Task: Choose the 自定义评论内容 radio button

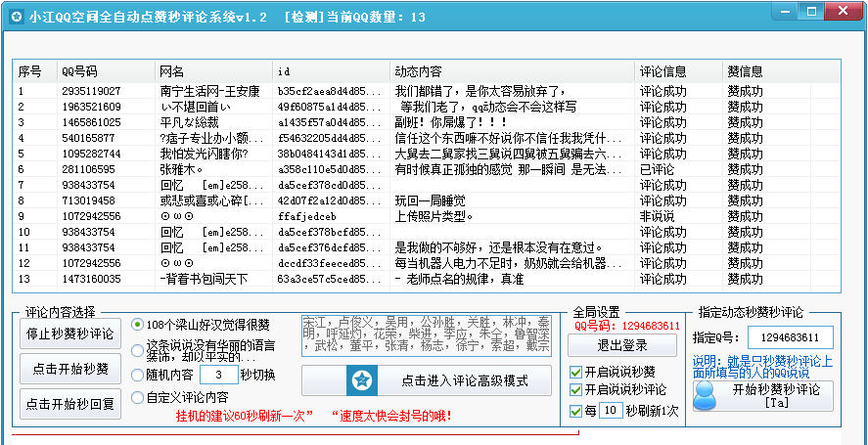Action: (x=137, y=397)
